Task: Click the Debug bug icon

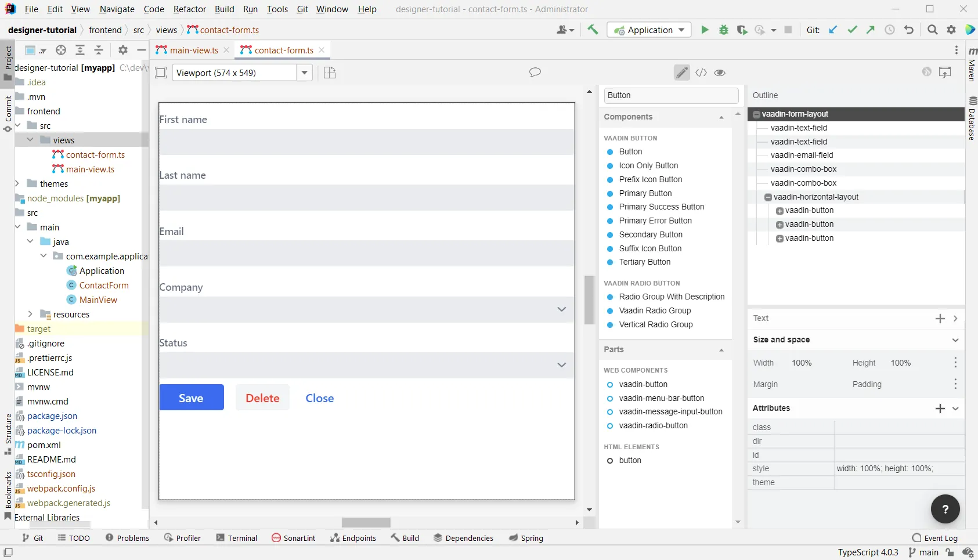Action: coord(723,30)
